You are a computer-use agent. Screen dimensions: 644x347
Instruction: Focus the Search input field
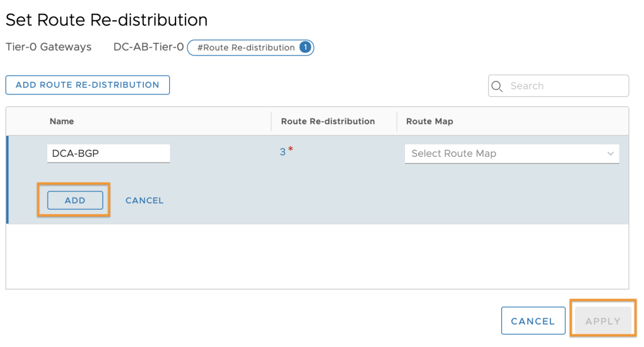pos(565,86)
